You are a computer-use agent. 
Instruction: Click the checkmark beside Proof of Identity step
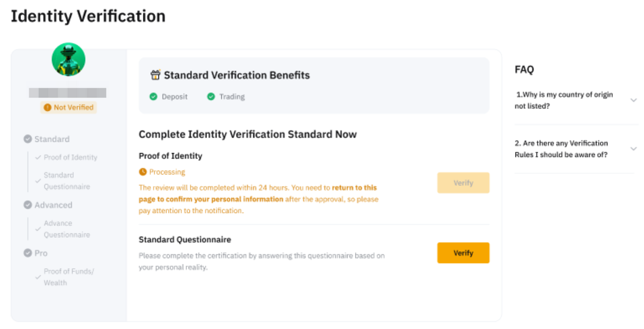pos(38,157)
